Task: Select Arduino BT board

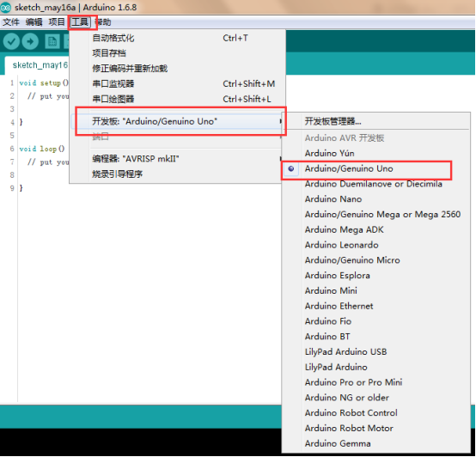Action: pos(376,337)
